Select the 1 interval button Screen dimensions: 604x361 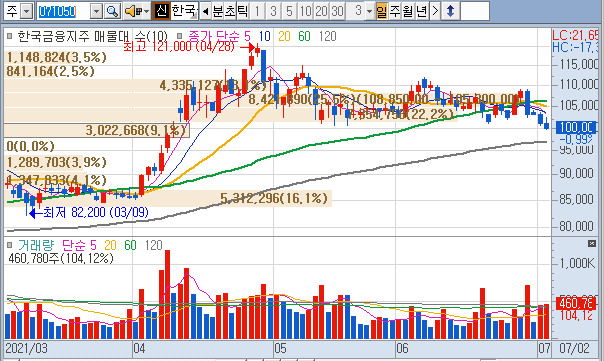(x=257, y=11)
